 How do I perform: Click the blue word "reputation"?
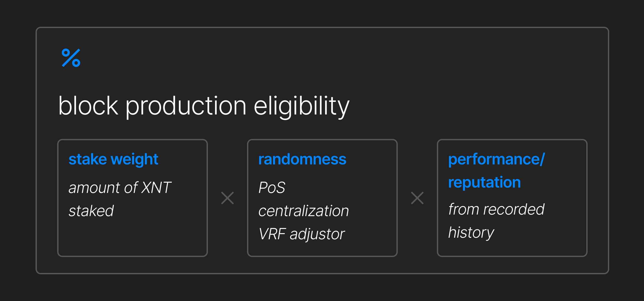click(485, 182)
